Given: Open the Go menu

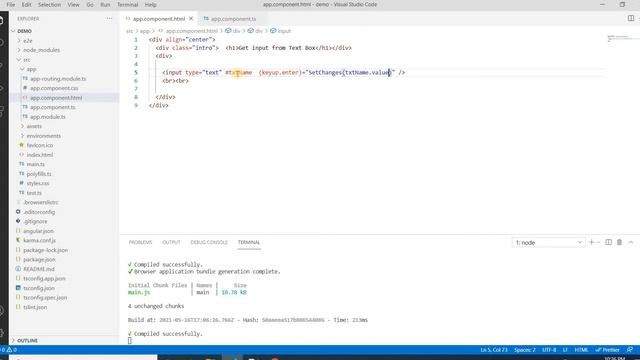Looking at the screenshot, I should (x=90, y=4).
